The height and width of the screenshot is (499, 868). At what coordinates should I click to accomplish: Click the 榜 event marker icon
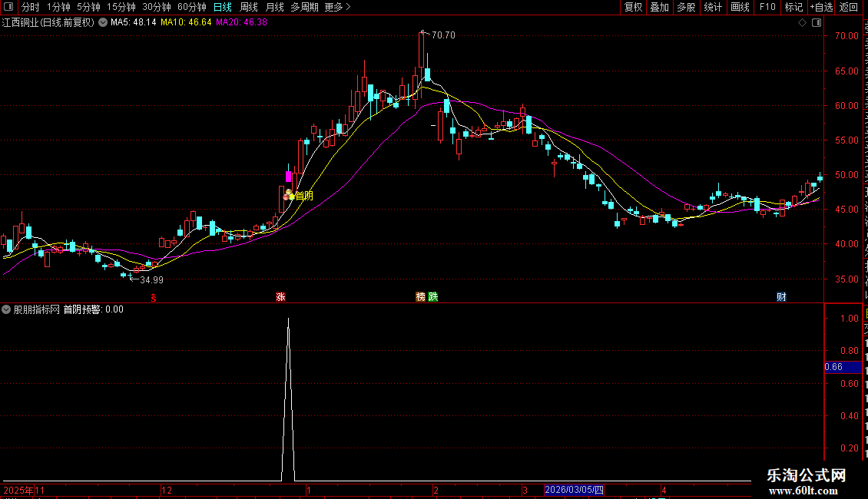point(421,297)
